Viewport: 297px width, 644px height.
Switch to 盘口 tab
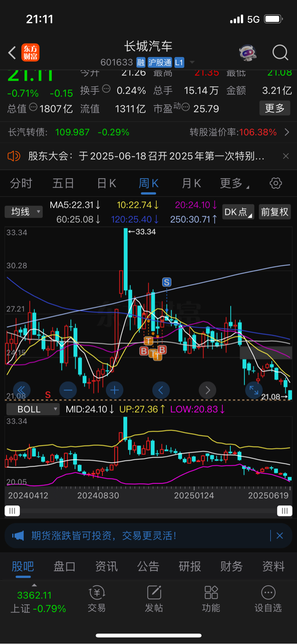[64, 567]
